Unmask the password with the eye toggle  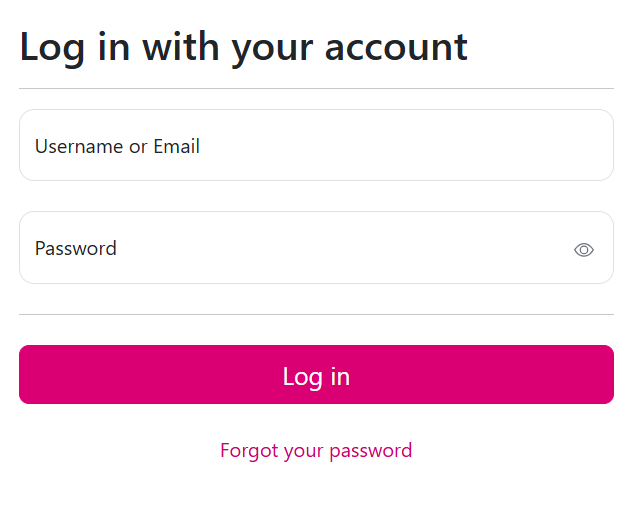click(x=584, y=250)
